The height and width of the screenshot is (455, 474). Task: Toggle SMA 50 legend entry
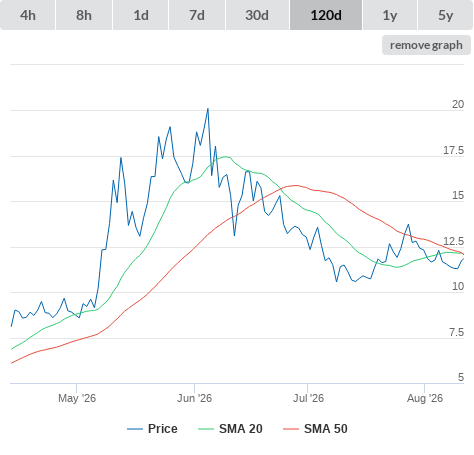pyautogui.click(x=315, y=429)
